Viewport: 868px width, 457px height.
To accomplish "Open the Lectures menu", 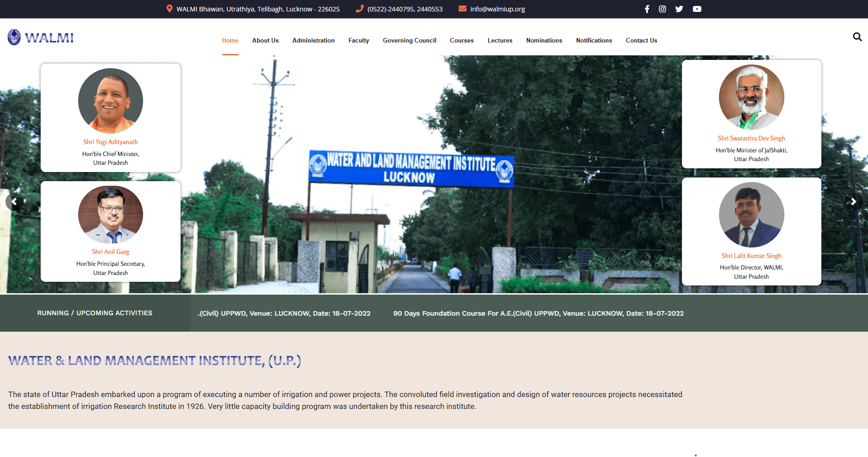I will point(500,40).
